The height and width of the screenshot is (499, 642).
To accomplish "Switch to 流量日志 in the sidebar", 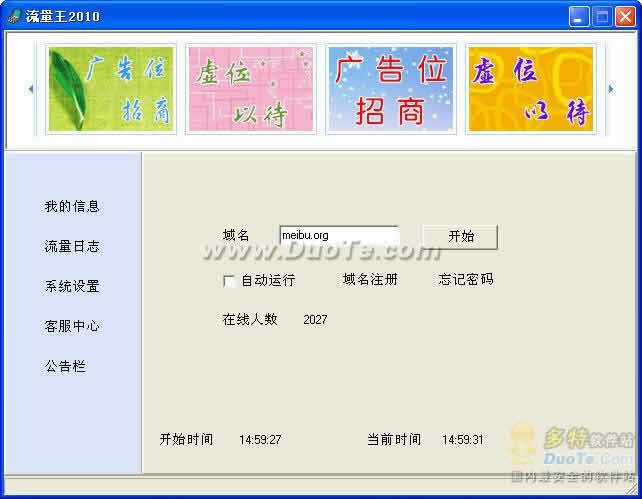I will click(72, 247).
